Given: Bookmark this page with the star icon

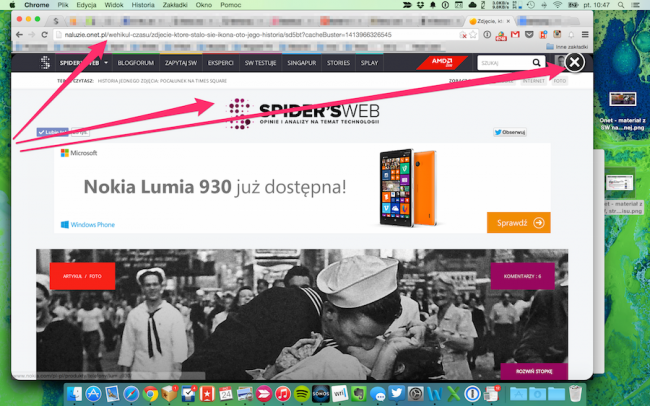Looking at the screenshot, I should pos(473,35).
